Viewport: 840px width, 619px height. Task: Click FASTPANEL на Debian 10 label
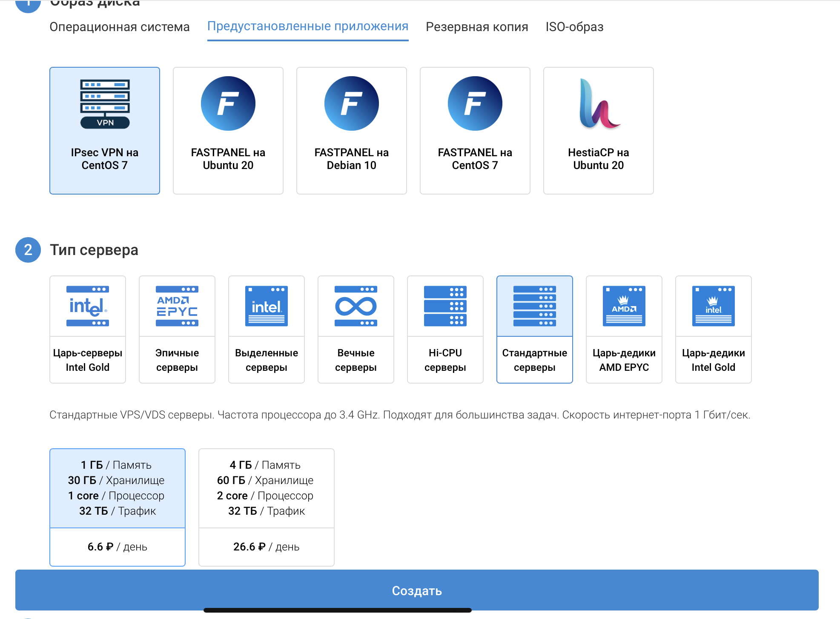[x=352, y=159]
